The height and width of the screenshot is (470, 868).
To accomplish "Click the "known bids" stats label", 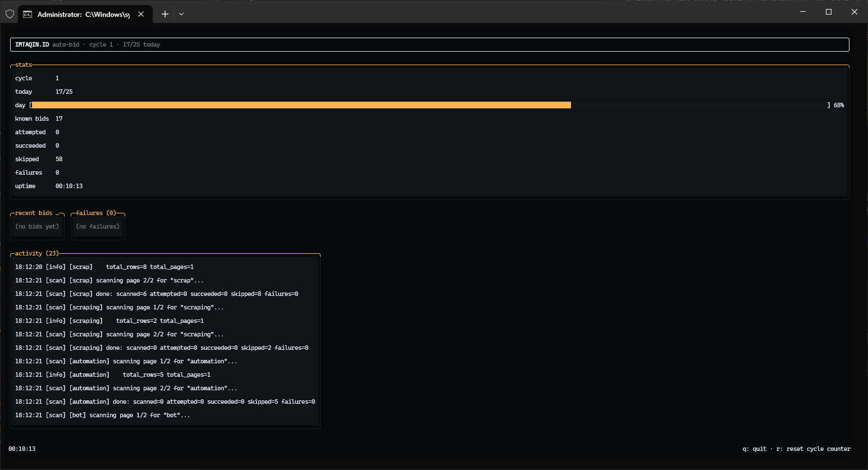I will 32,118.
